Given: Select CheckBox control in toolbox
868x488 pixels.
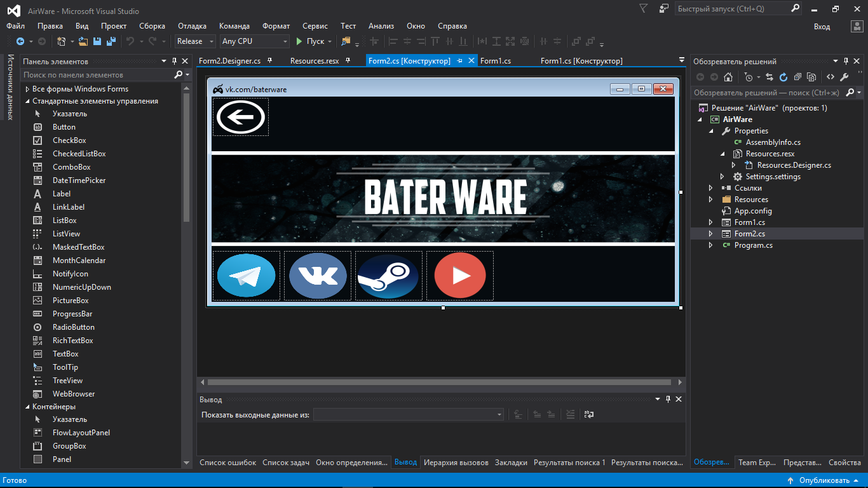Looking at the screenshot, I should [69, 140].
